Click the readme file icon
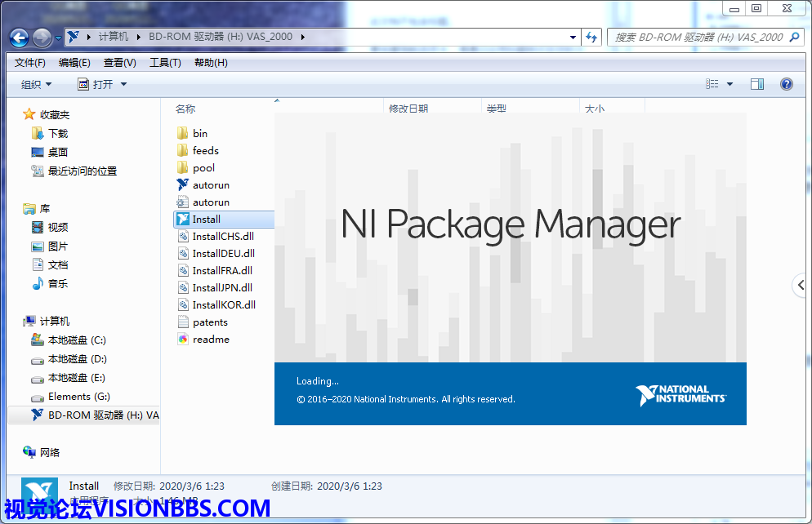The image size is (812, 524). [182, 339]
